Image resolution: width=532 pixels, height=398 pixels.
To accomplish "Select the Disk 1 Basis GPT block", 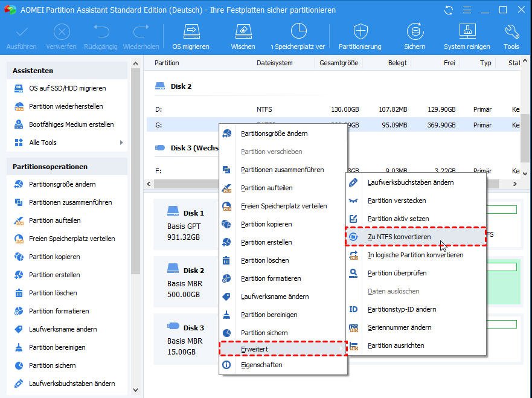I will (186, 225).
